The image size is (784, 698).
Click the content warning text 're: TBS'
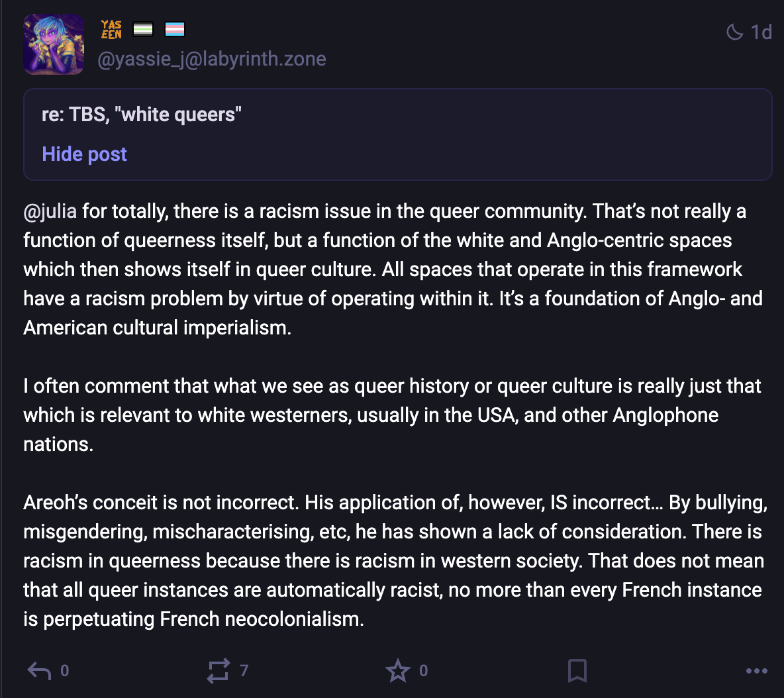[x=141, y=115]
